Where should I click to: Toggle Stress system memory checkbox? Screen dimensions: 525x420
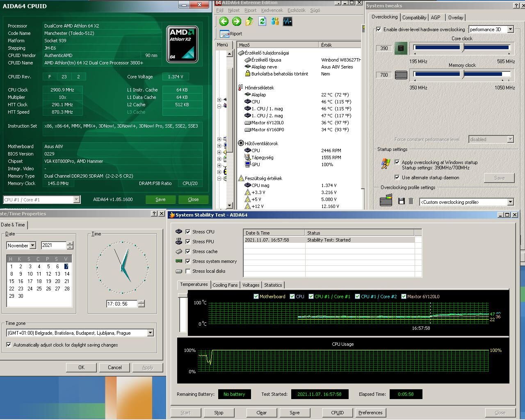[188, 261]
